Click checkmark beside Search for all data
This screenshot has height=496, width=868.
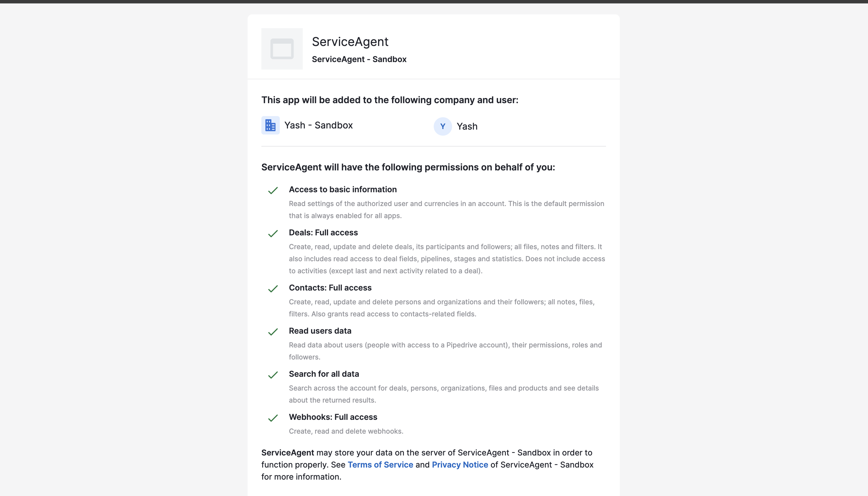click(x=273, y=375)
